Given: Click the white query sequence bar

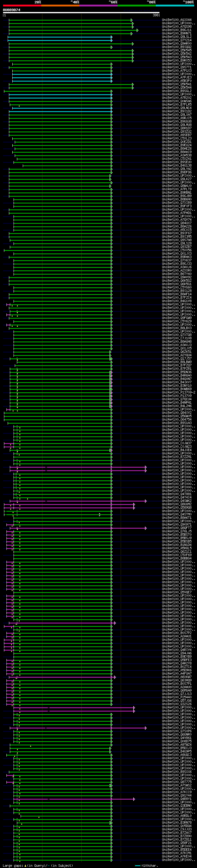Looking at the screenshot, I should pyautogui.click(x=81, y=13).
